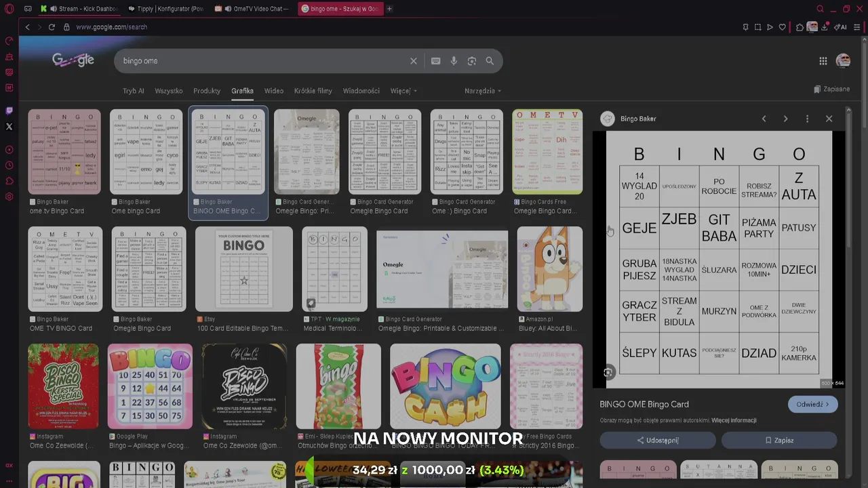Show next image in preview panel
This screenshot has width=868, height=488.
click(785, 119)
